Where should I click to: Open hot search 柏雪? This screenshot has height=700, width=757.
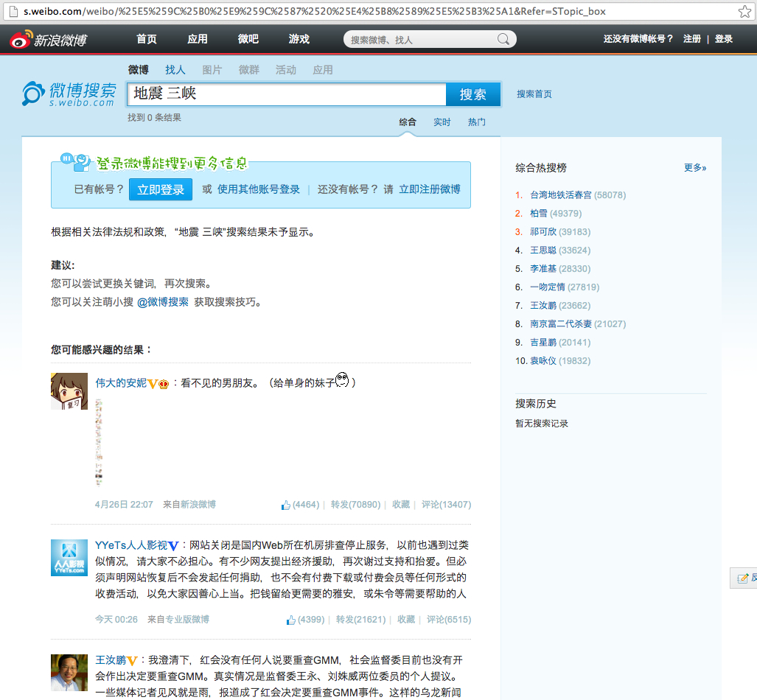pos(539,214)
